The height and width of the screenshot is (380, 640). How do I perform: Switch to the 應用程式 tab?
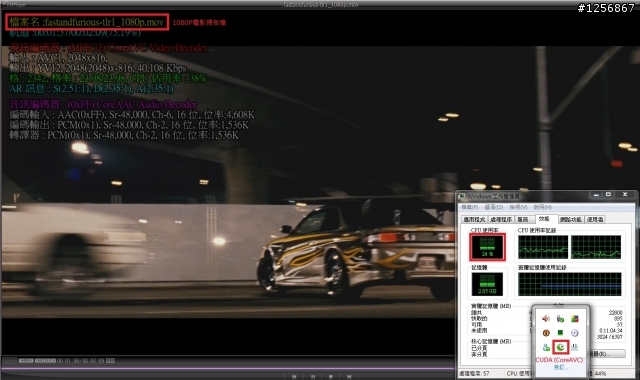click(474, 220)
